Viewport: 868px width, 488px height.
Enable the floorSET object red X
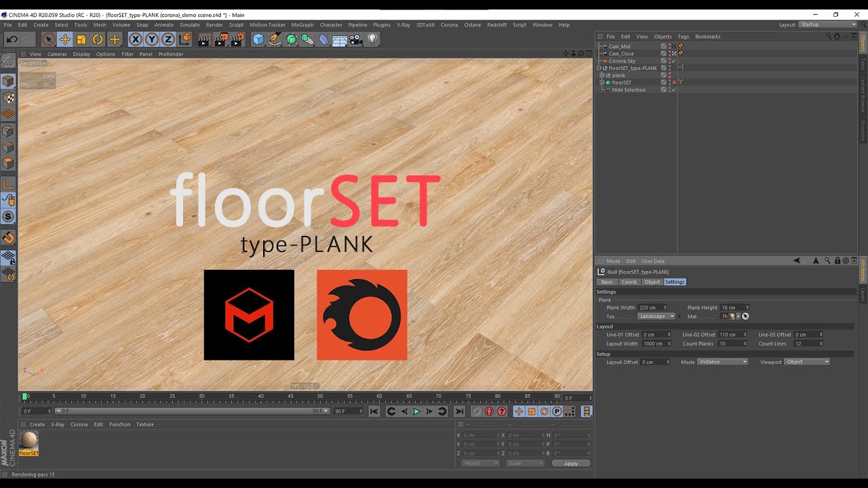pyautogui.click(x=674, y=83)
